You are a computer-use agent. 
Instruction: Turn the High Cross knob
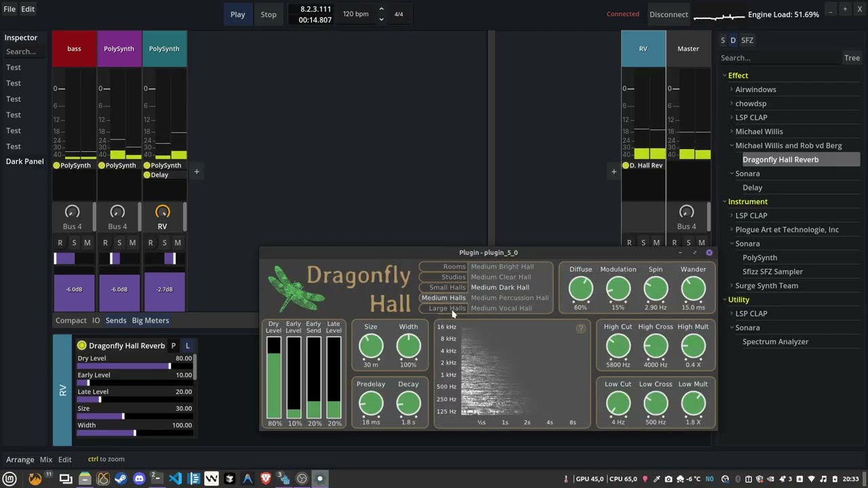655,346
